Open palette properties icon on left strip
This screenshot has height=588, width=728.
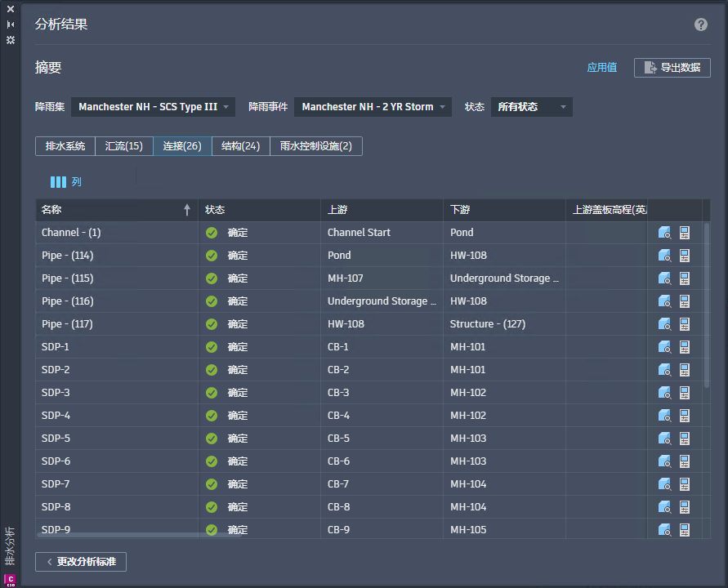pyautogui.click(x=11, y=40)
